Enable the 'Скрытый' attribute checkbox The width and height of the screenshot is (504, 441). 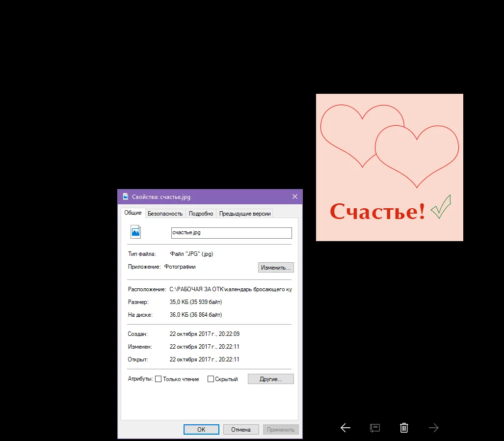(211, 379)
